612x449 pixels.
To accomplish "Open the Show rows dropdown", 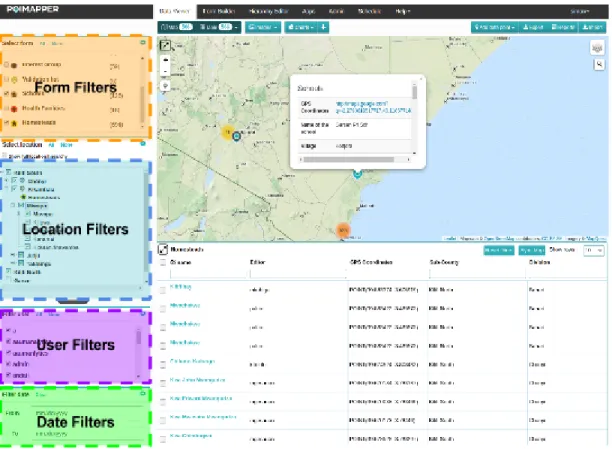I will click(x=593, y=250).
